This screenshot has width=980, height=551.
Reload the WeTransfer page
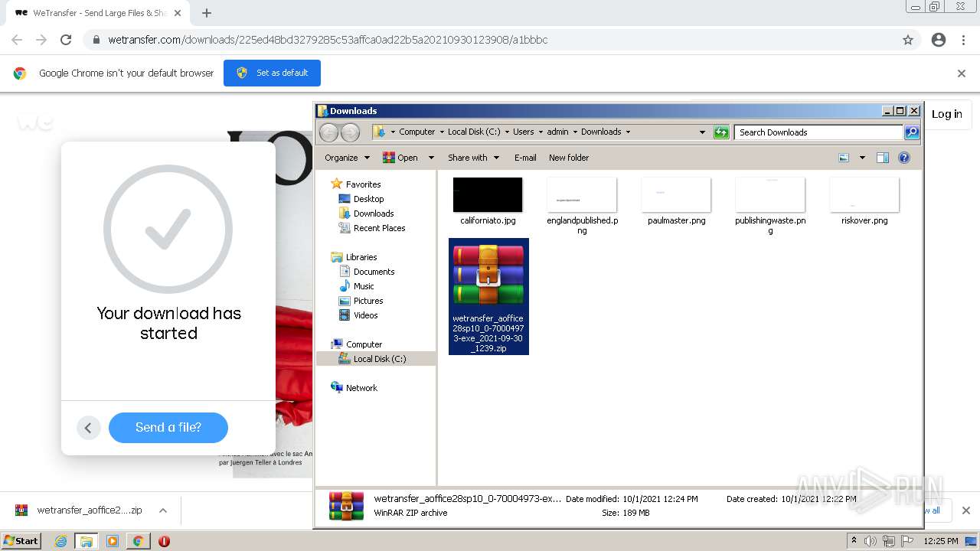(66, 40)
